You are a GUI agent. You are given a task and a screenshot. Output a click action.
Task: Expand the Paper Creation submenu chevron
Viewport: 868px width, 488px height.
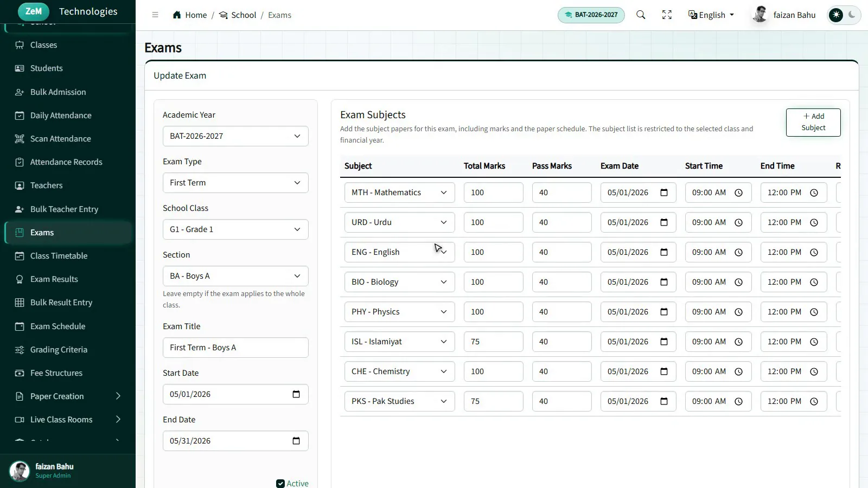(118, 396)
